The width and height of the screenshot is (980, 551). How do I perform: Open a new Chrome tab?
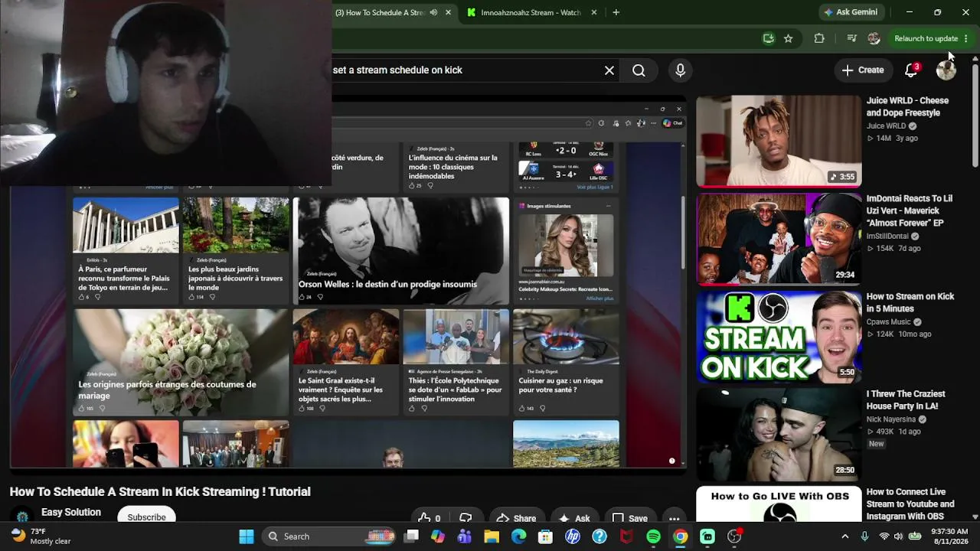616,12
